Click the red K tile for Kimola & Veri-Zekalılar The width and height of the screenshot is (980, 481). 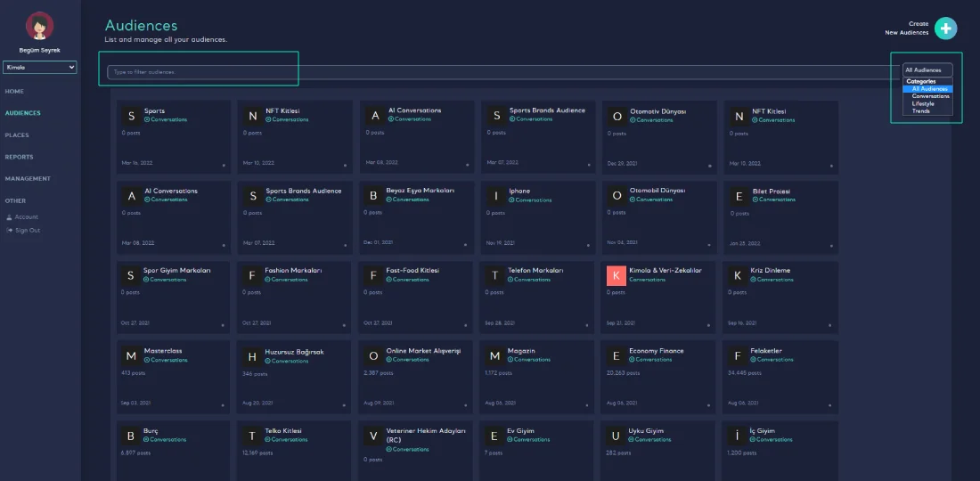pyautogui.click(x=616, y=275)
